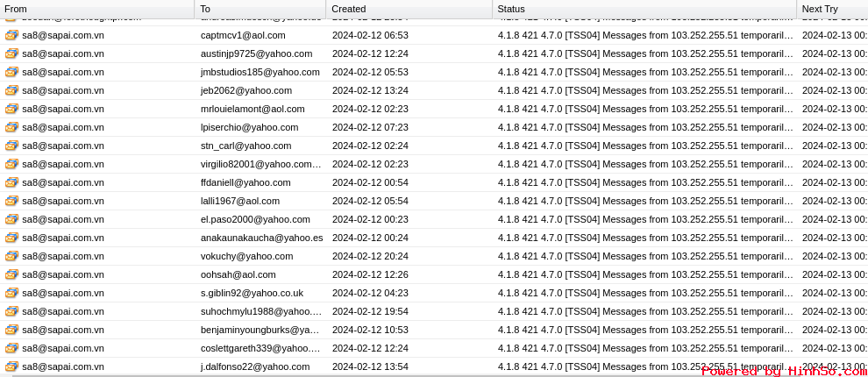This screenshot has height=377, width=868.
Task: Click the mail icon for benjaminyoungburks row
Action: pyautogui.click(x=11, y=330)
